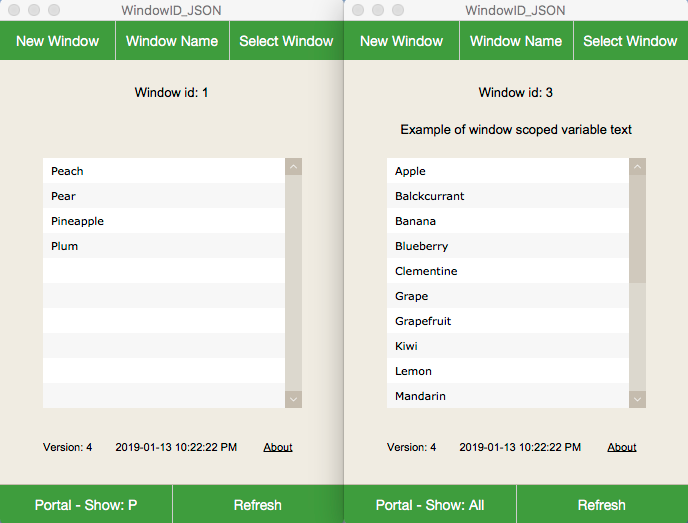Open the About link in left window
Image resolution: width=688 pixels, height=523 pixels.
(x=278, y=447)
